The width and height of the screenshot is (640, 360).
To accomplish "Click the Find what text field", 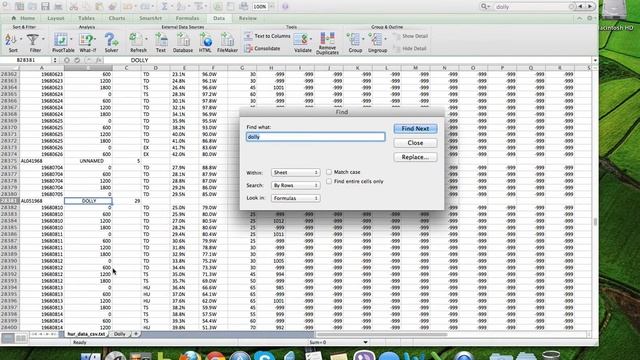I will click(316, 137).
